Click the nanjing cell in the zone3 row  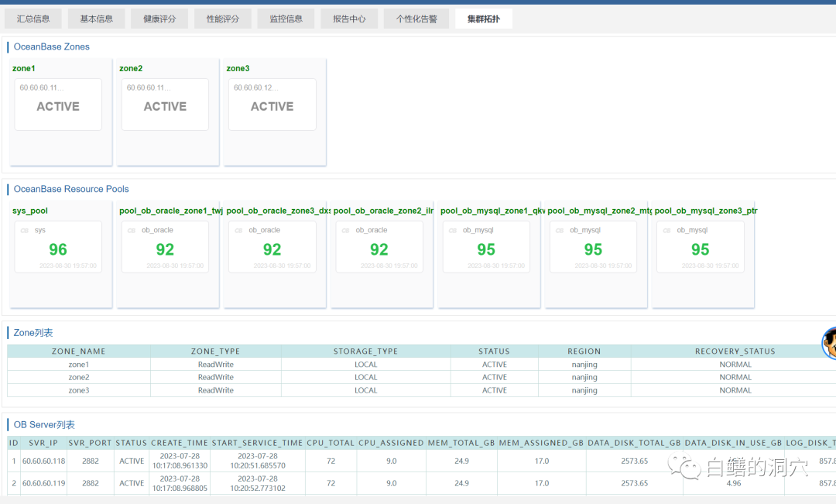click(584, 390)
